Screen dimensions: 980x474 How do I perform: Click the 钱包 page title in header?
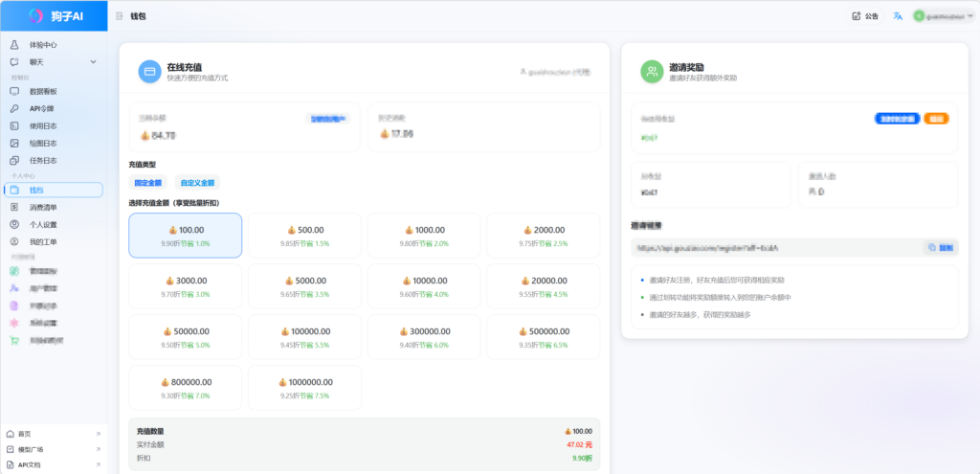pos(138,16)
